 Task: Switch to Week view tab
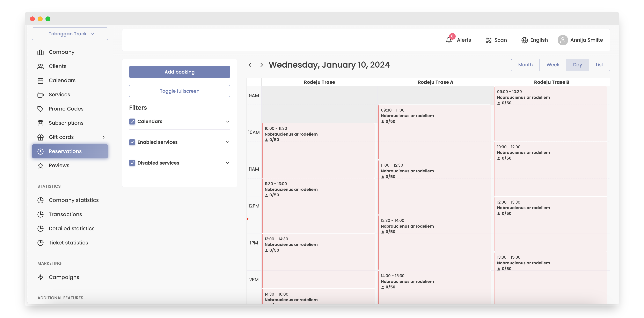coord(552,65)
